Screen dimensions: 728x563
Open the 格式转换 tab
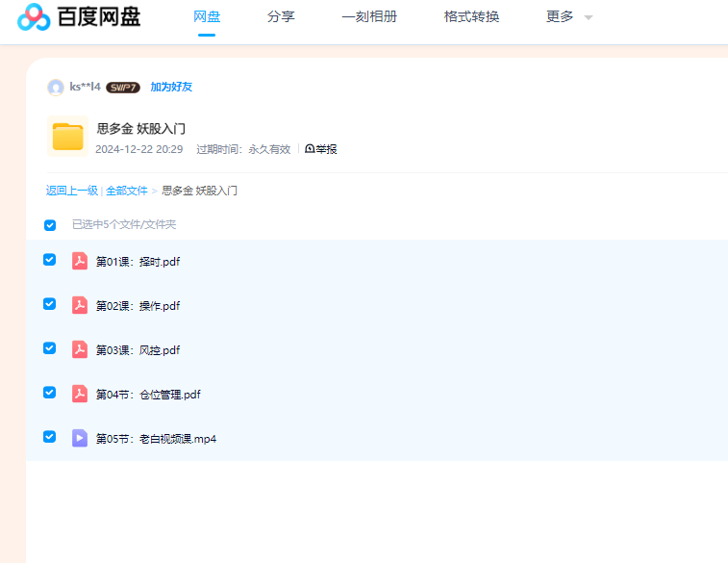click(x=472, y=16)
